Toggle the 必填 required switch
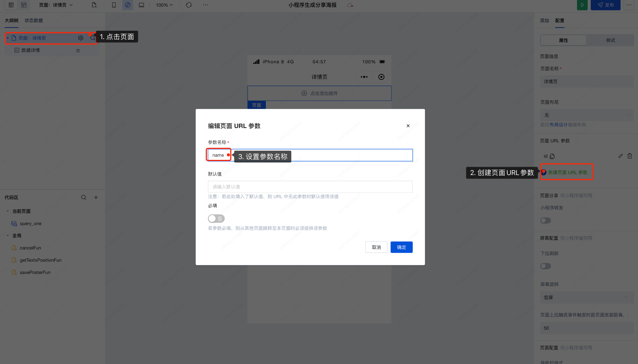This screenshot has width=638, height=364. point(216,219)
